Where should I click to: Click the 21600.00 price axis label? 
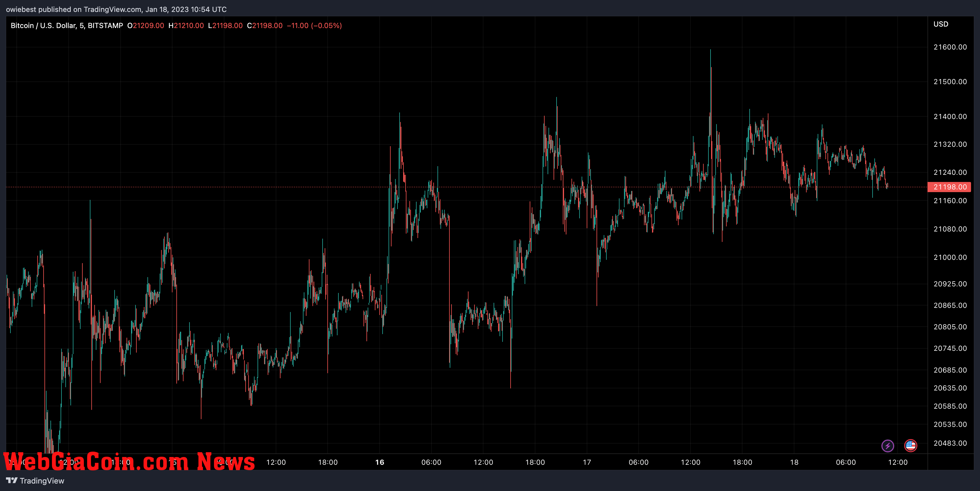(x=950, y=47)
